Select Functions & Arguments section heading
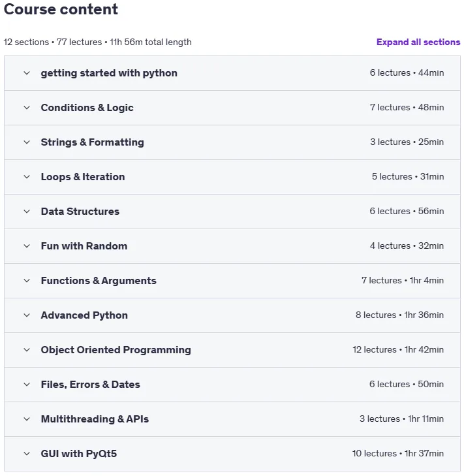The image size is (464, 476). click(x=99, y=281)
